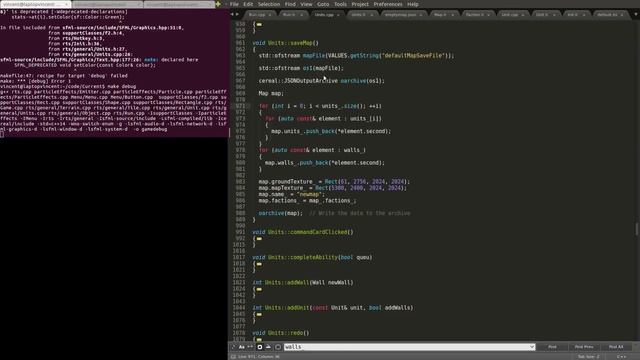Screen dimensions: 640x360
Task: Select the third terminal tab
Action: pyautogui.click(x=179, y=4)
